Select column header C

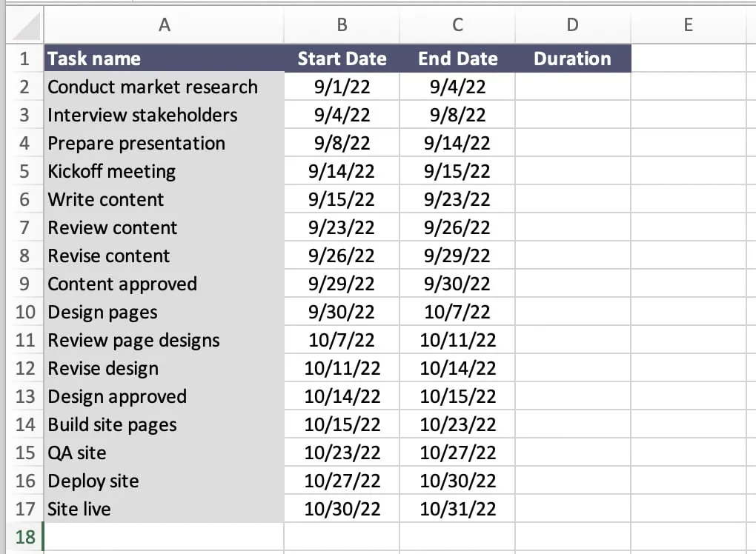click(x=457, y=24)
